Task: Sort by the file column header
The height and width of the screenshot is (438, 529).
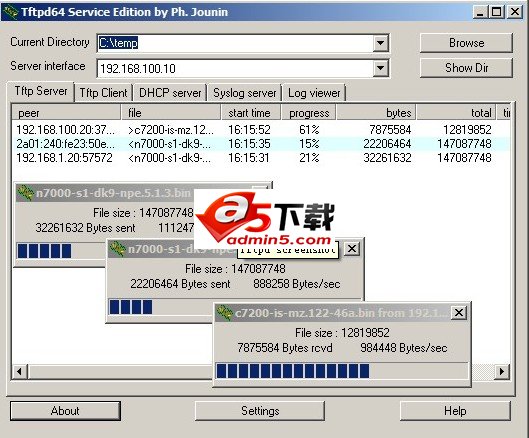Action: point(171,113)
